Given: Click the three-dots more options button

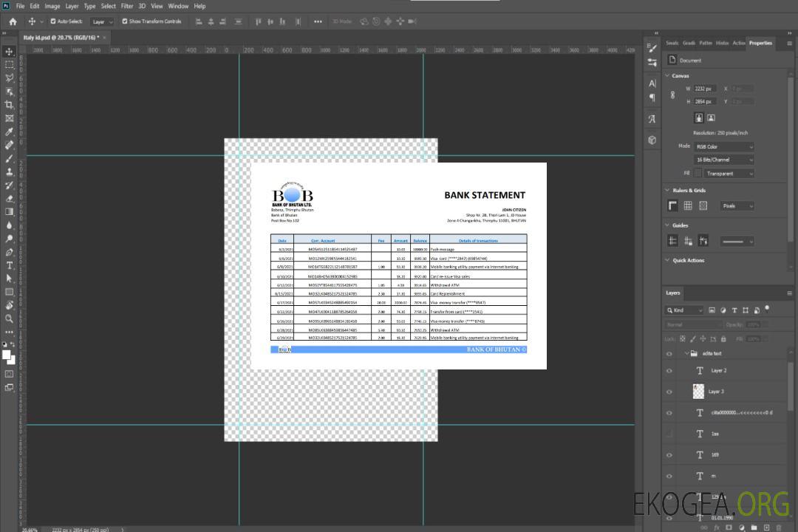Looking at the screenshot, I should coord(318,21).
